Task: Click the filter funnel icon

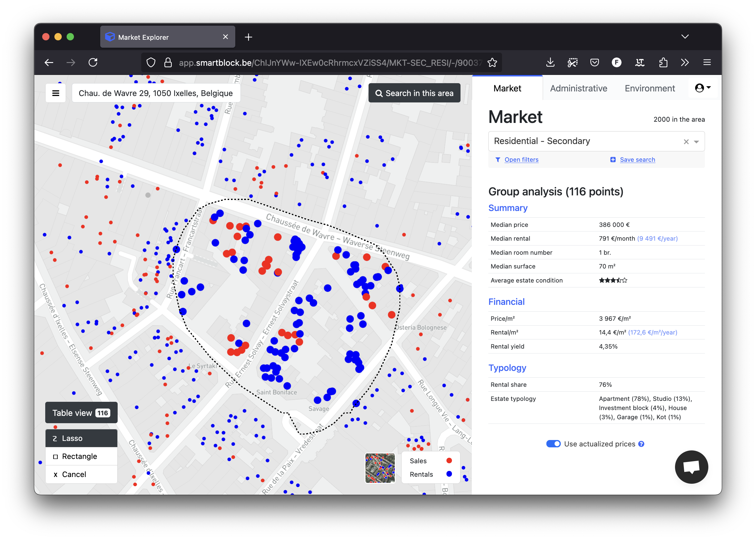Action: (x=497, y=160)
